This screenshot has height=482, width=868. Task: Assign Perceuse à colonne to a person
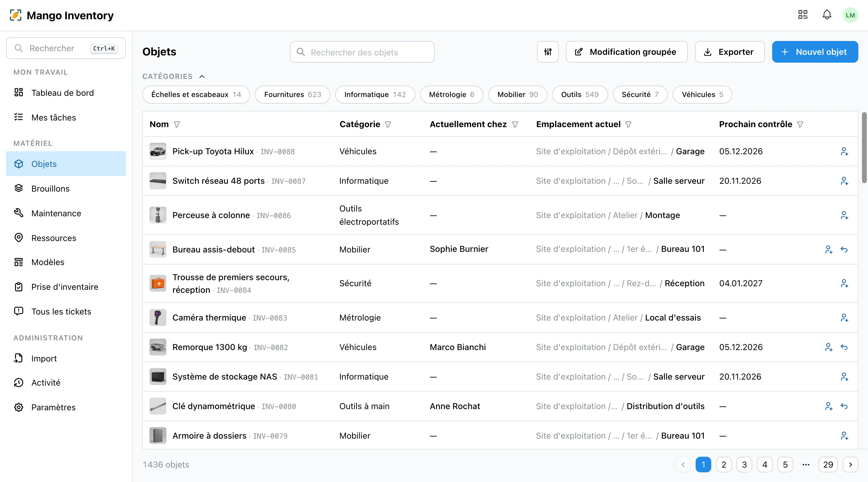[x=844, y=216]
